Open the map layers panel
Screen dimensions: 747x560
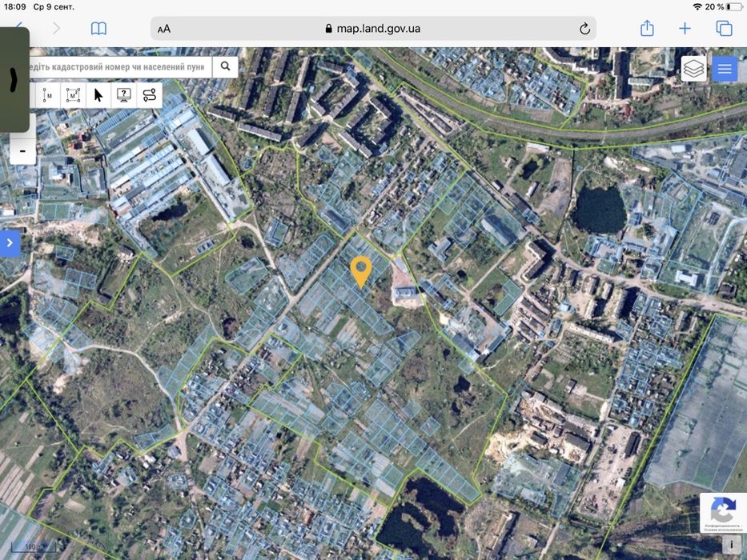(x=693, y=69)
